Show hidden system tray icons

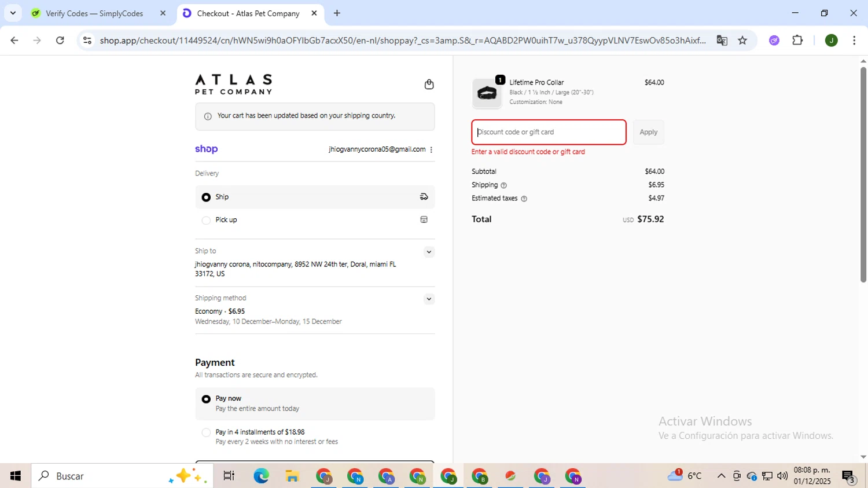(x=721, y=476)
